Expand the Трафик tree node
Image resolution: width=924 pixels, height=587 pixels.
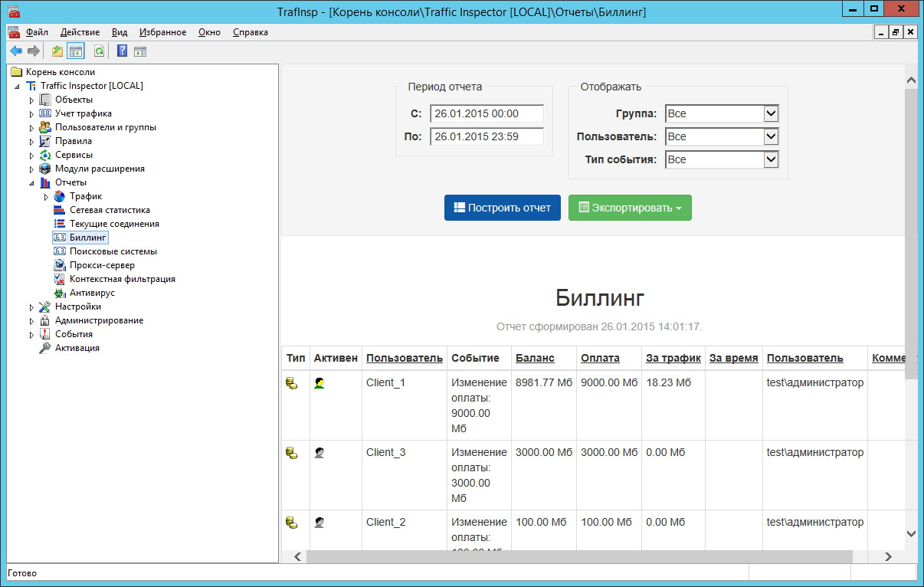(x=47, y=197)
